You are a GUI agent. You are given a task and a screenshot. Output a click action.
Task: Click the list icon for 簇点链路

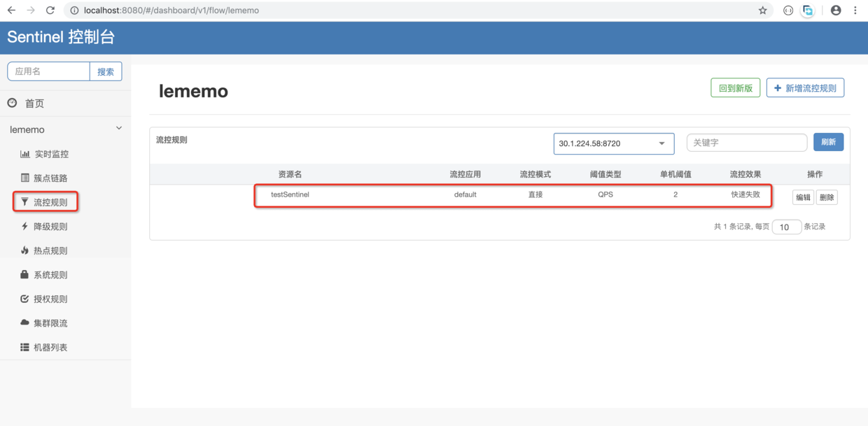click(x=25, y=178)
